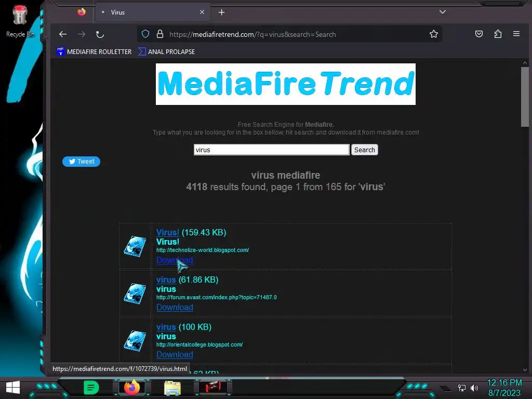This screenshot has width=532, height=399.
Task: Click the page vertical scrollbar thumb
Action: pos(525,97)
